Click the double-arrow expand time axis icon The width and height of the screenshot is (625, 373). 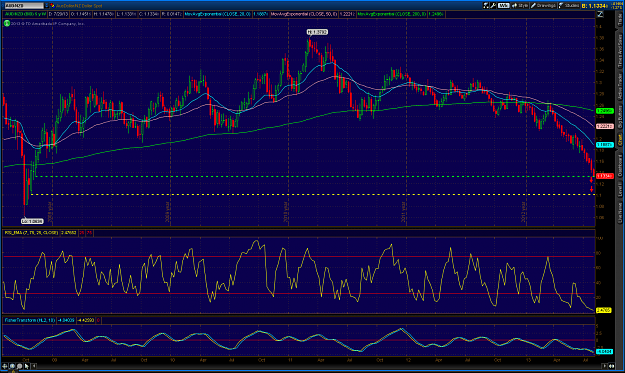tap(612, 366)
